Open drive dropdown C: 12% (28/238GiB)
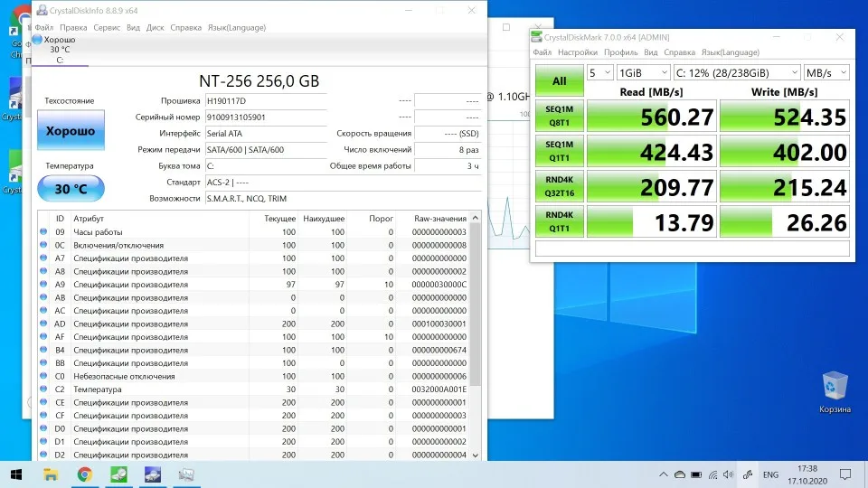This screenshot has height=488, width=868. tap(737, 73)
